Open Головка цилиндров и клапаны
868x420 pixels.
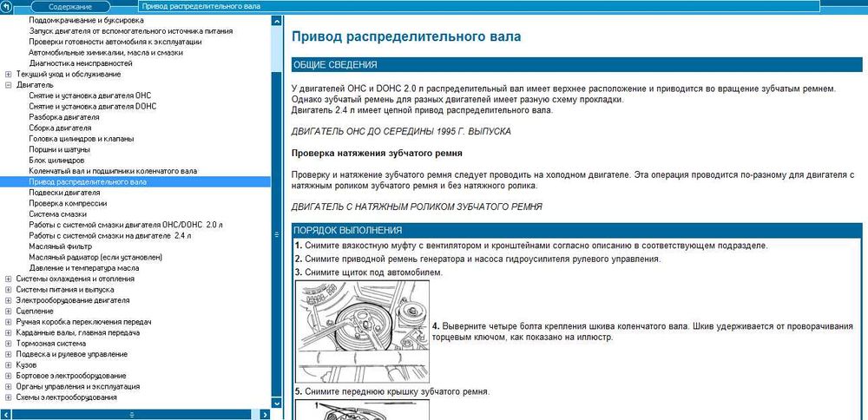(x=82, y=139)
